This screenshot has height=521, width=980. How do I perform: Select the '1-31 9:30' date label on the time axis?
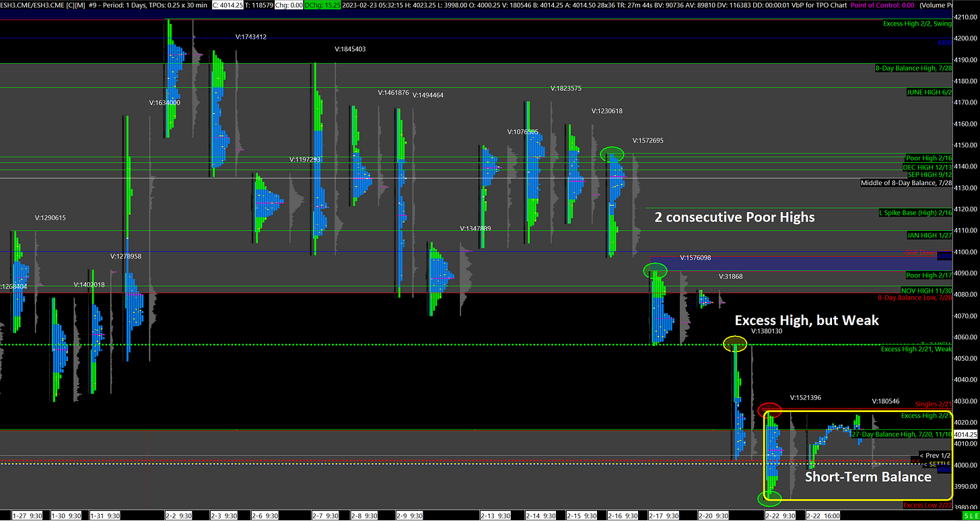pyautogui.click(x=106, y=516)
